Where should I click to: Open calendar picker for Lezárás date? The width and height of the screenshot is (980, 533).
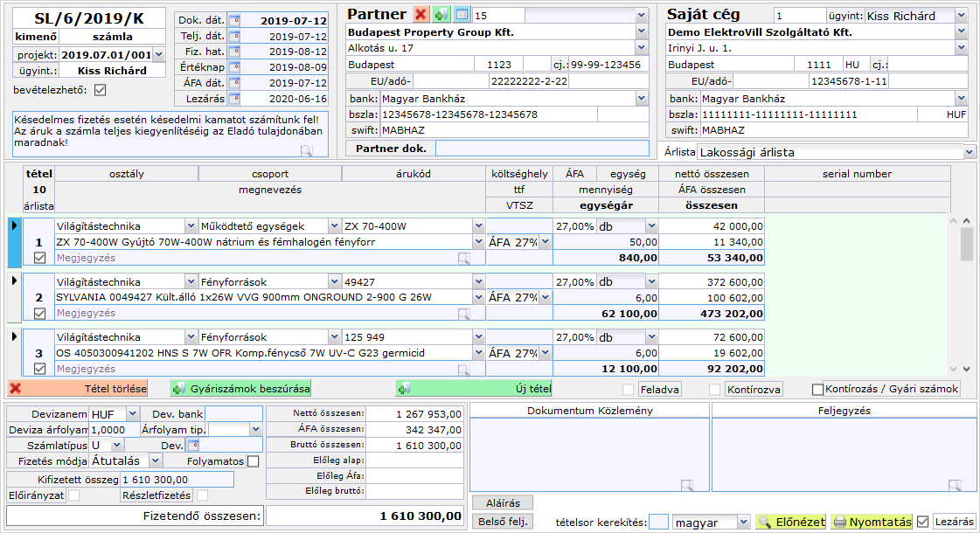pyautogui.click(x=234, y=99)
